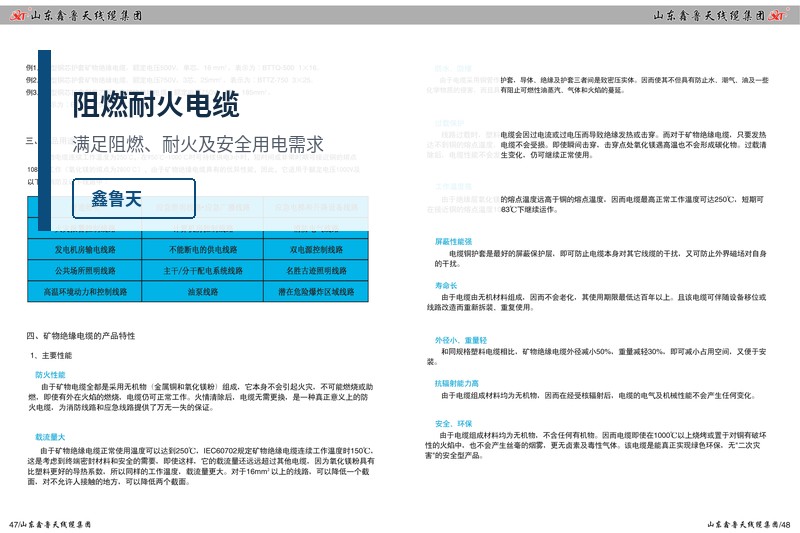Click the blue heading 安全、环保

[454, 424]
